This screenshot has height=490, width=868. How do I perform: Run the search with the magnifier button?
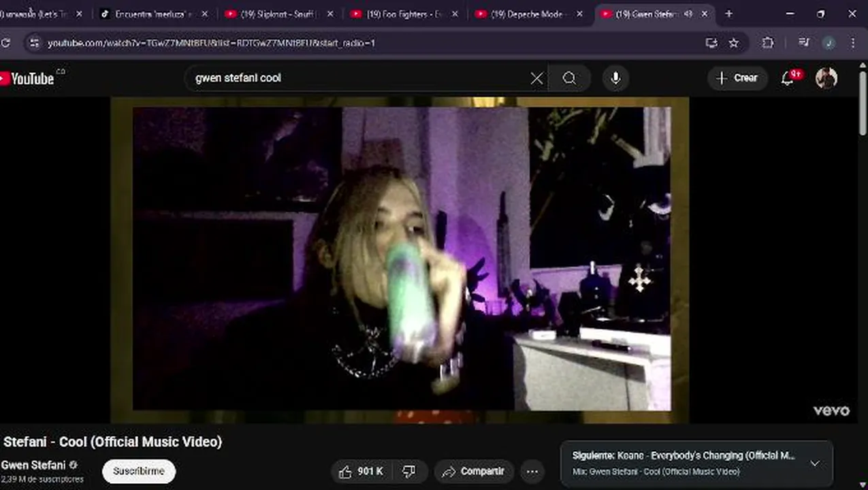point(569,78)
